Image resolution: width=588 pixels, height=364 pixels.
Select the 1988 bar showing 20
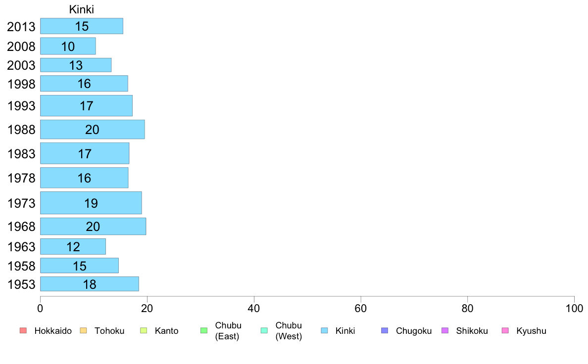93,130
